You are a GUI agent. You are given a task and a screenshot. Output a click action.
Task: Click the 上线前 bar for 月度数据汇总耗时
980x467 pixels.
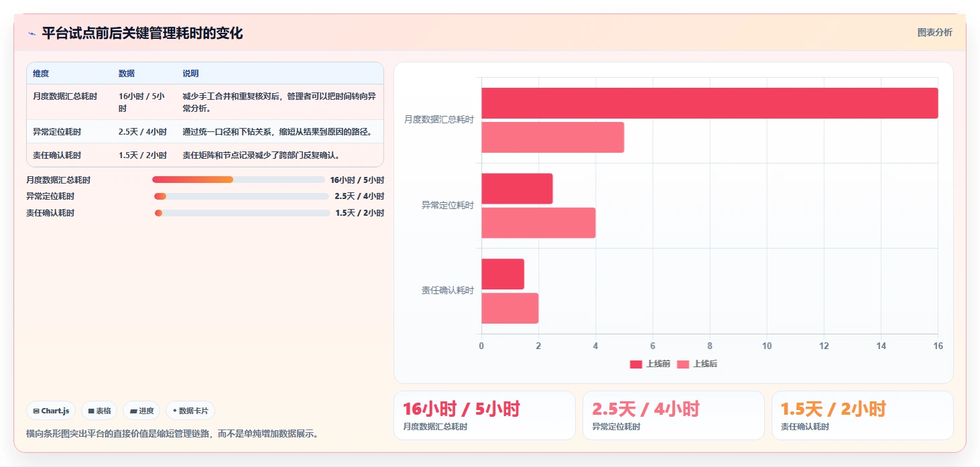709,103
